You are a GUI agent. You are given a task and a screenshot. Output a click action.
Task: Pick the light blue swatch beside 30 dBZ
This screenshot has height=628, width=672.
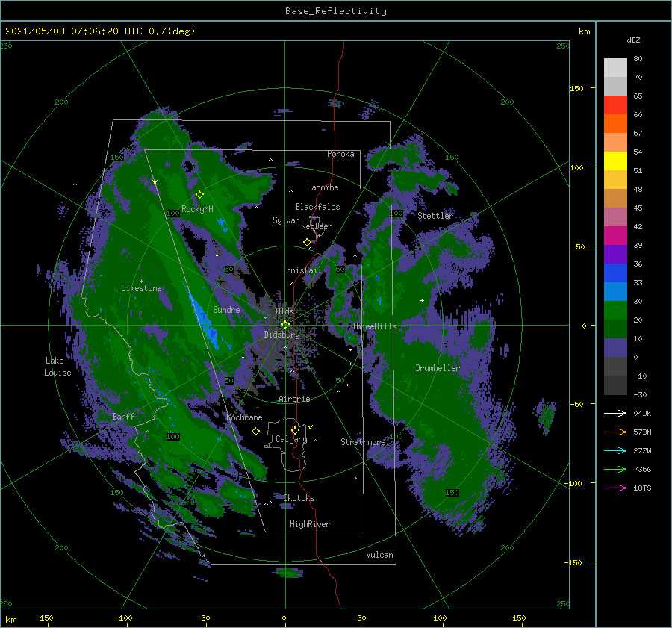click(x=615, y=292)
